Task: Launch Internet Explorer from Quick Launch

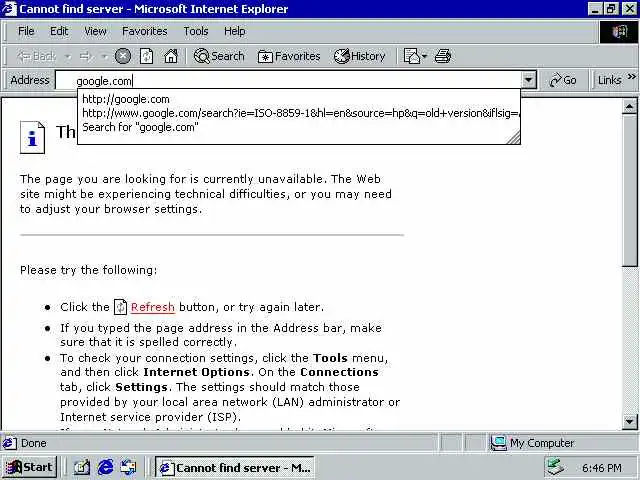Action: pyautogui.click(x=105, y=467)
